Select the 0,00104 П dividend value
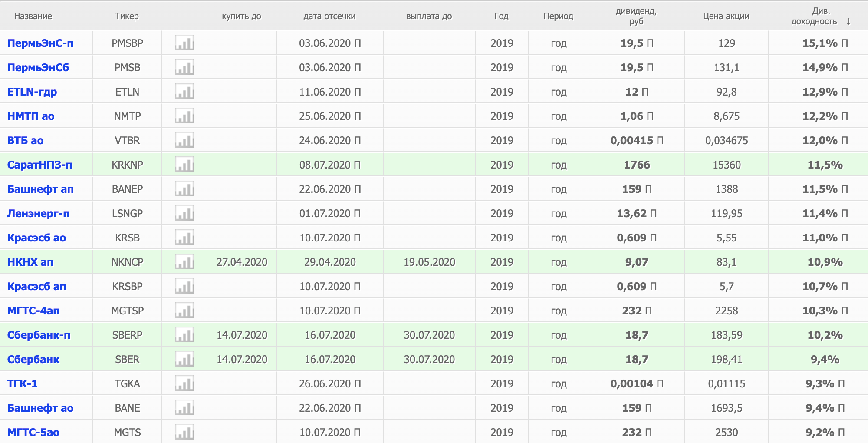Viewport: 868px width, 443px height. click(x=637, y=383)
